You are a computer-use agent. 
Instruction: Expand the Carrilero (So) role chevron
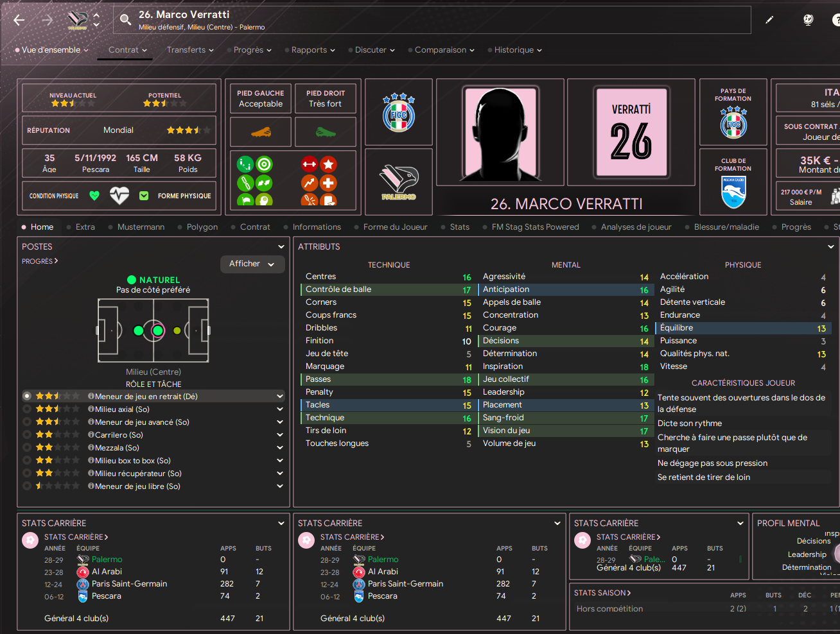(280, 435)
